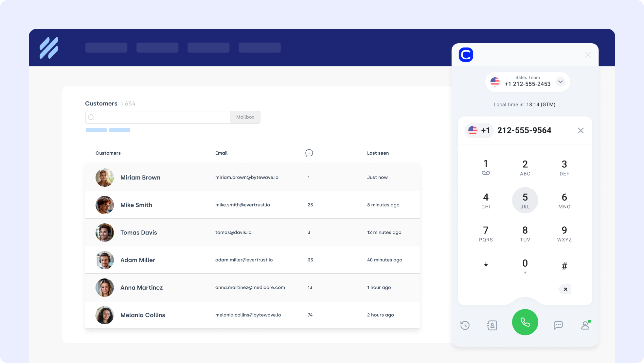The image size is (644, 363).
Task: Open call history clock icon
Action: 465,325
